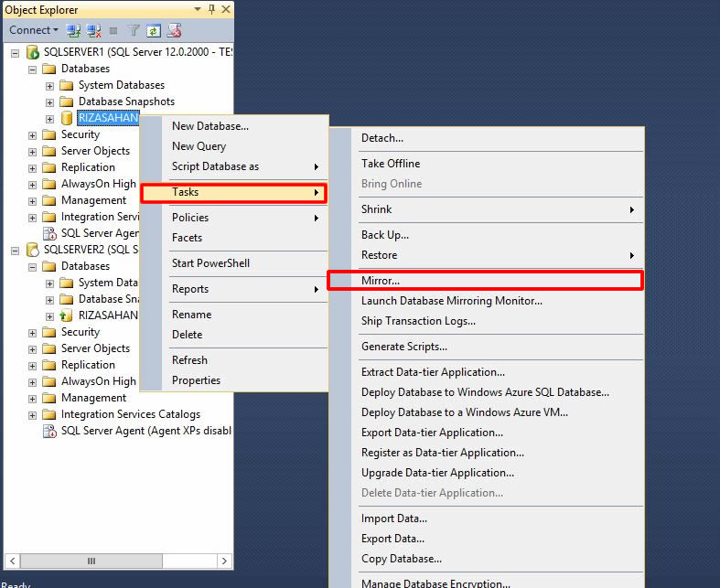Select Integration Services Catalogs under SQLSERVER2
This screenshot has width=720, height=588.
point(131,414)
